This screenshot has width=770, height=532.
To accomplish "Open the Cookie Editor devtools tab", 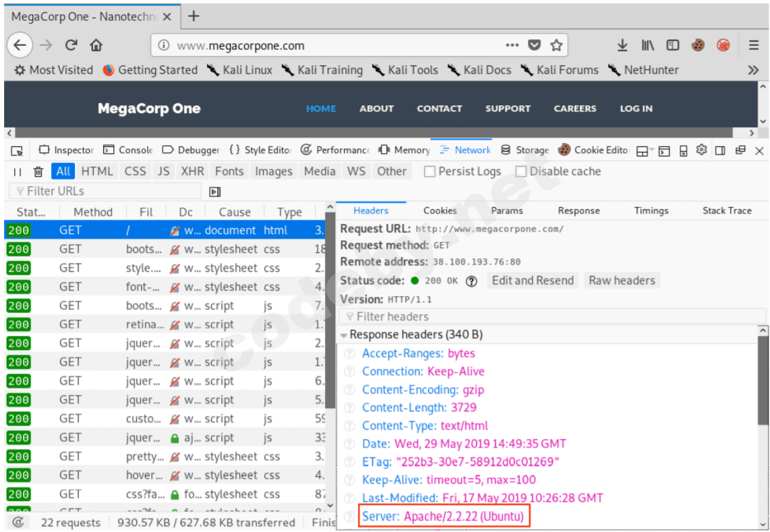I will [593, 150].
